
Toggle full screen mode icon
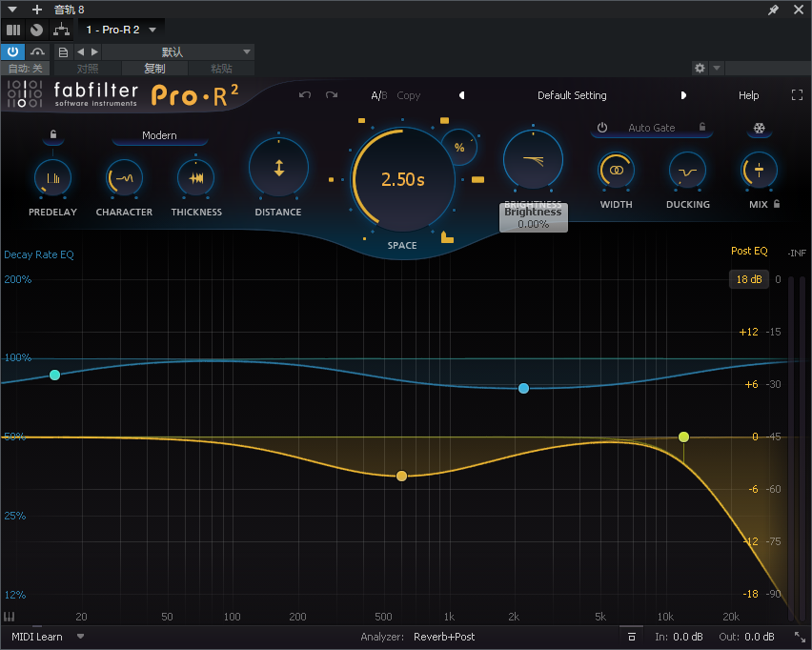(x=797, y=94)
